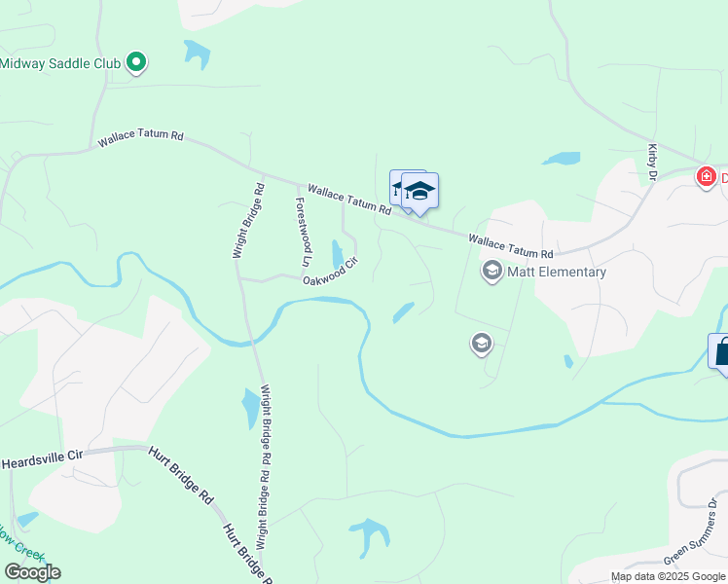Select the Oakwood Cir street label
Image resolution: width=728 pixels, height=584 pixels.
(x=331, y=272)
